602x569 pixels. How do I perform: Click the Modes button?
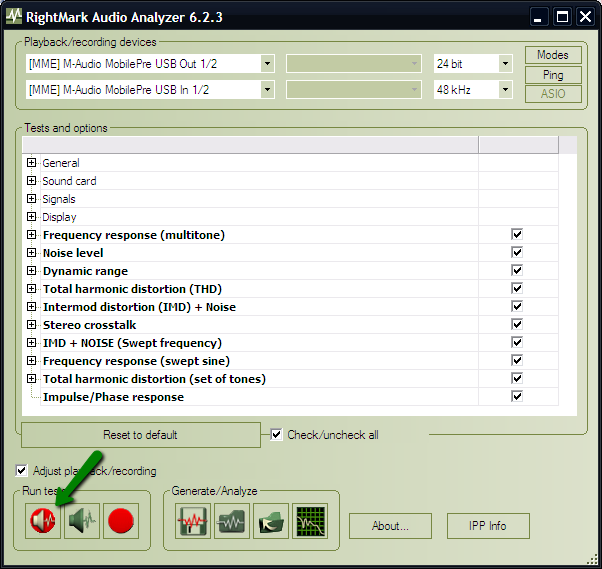(553, 55)
